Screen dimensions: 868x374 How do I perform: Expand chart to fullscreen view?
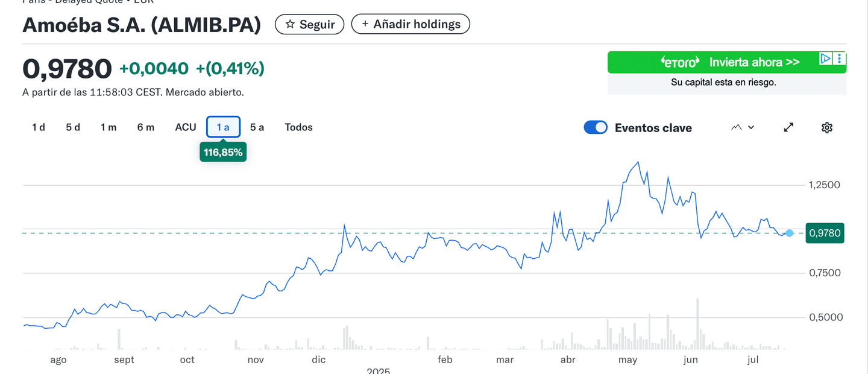point(788,127)
